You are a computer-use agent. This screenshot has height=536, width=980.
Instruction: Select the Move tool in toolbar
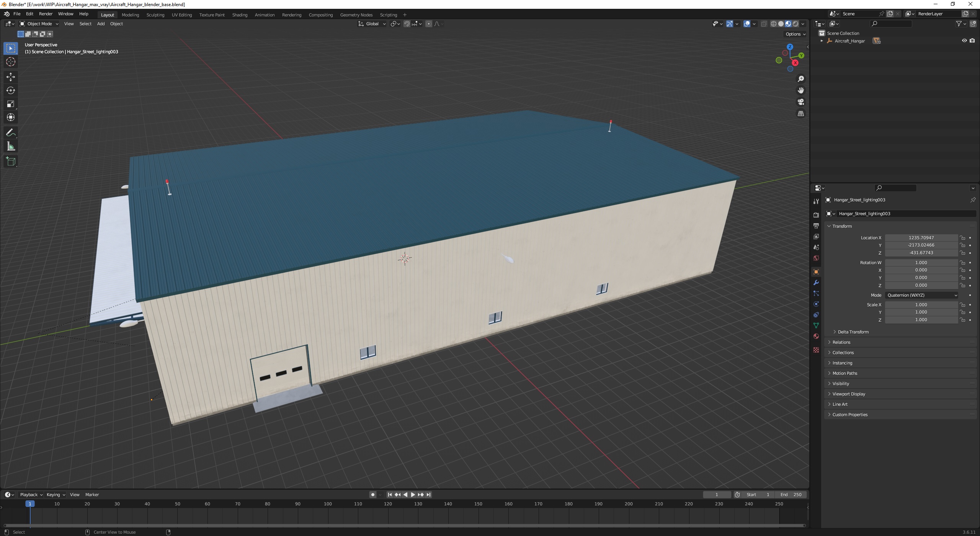click(x=10, y=76)
